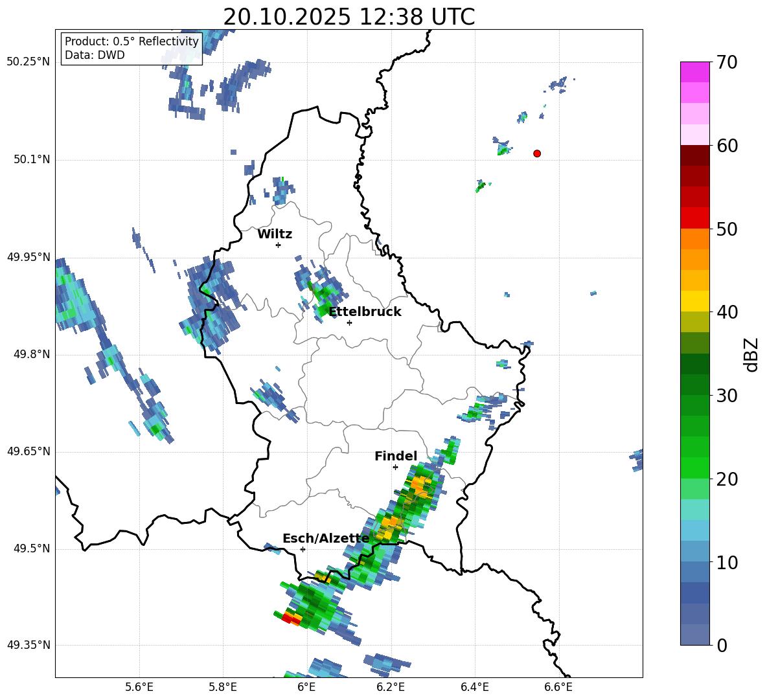Click the Ettelbruck cross location marker
Viewport: 767px width, 700px height.
click(349, 322)
